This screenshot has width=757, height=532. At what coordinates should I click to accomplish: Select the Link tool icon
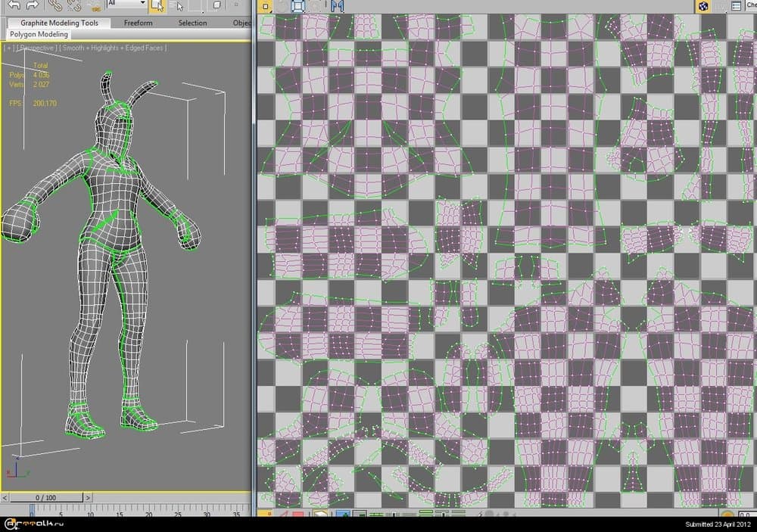[x=55, y=5]
